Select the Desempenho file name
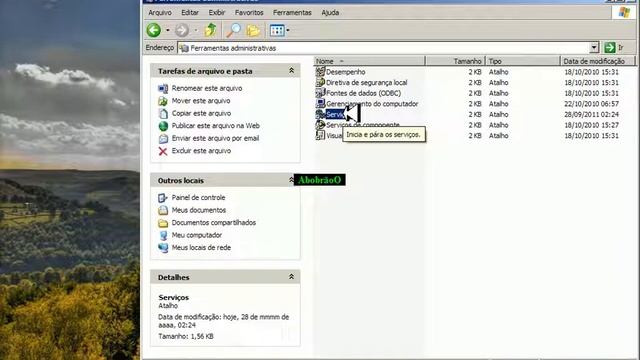This screenshot has width=640, height=360. 346,72
